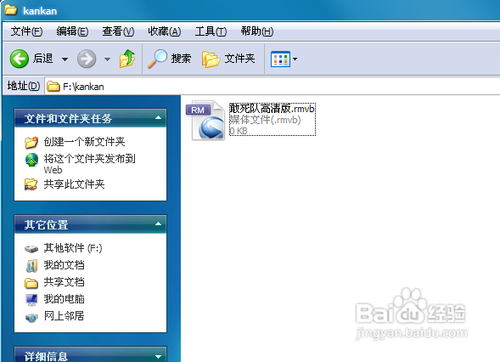Click new folder task icon
500x362 pixels.
click(31, 142)
